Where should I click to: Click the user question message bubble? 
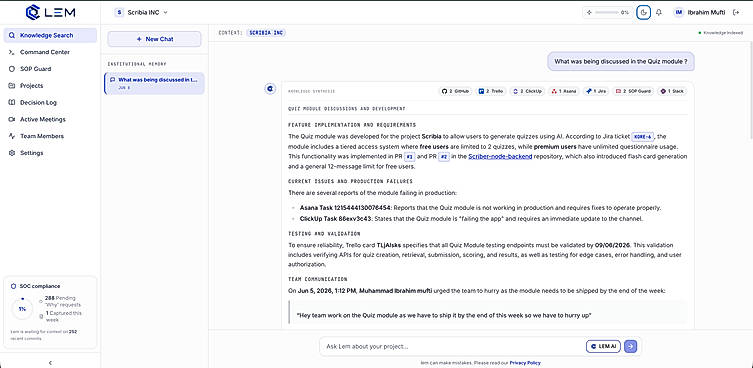coord(621,61)
